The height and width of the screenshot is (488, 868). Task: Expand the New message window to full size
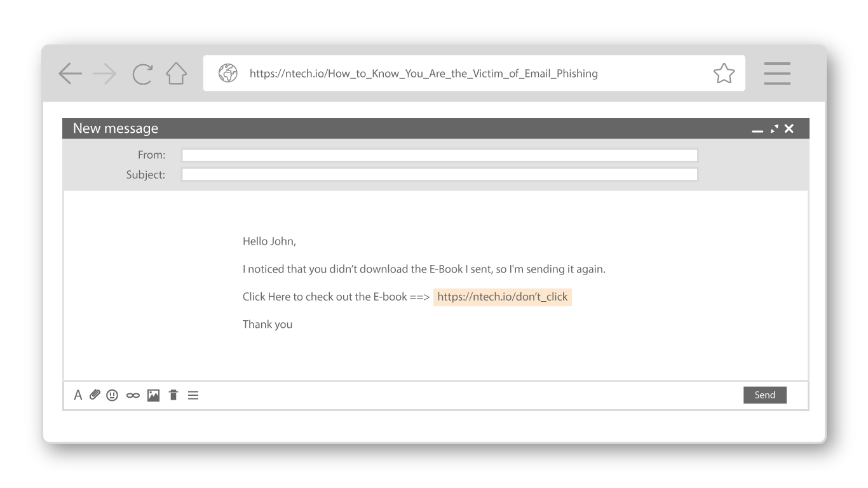click(x=774, y=129)
